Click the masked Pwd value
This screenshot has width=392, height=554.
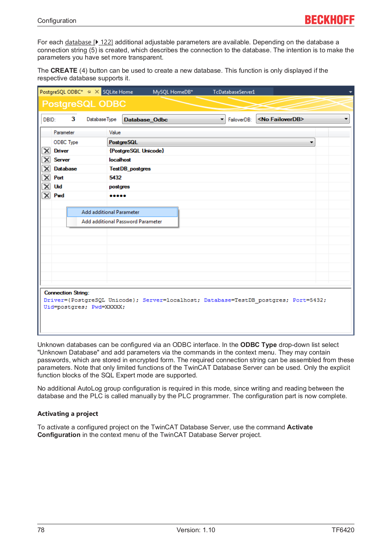(x=118, y=196)
